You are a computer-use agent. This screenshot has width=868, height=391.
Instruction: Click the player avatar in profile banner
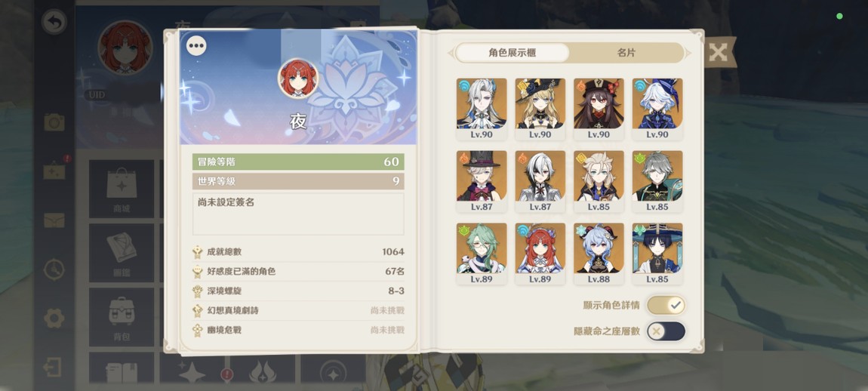(x=298, y=78)
